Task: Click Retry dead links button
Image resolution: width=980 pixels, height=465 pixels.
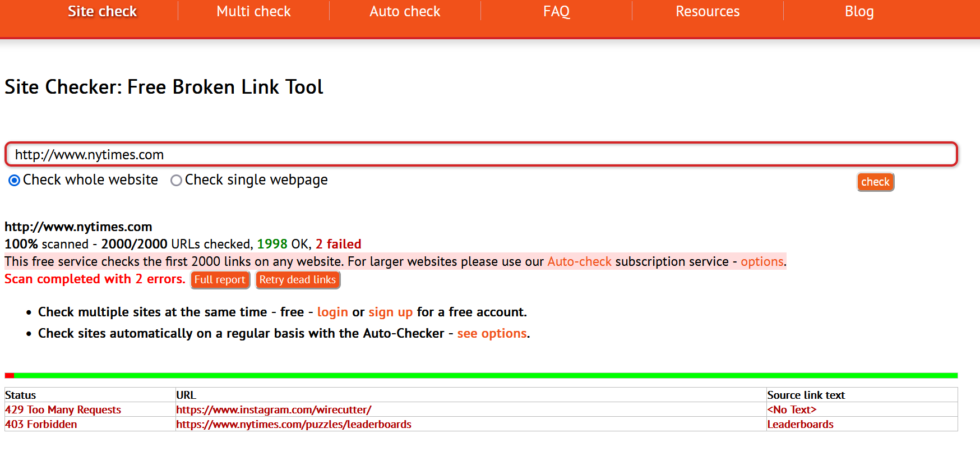Action: point(298,279)
